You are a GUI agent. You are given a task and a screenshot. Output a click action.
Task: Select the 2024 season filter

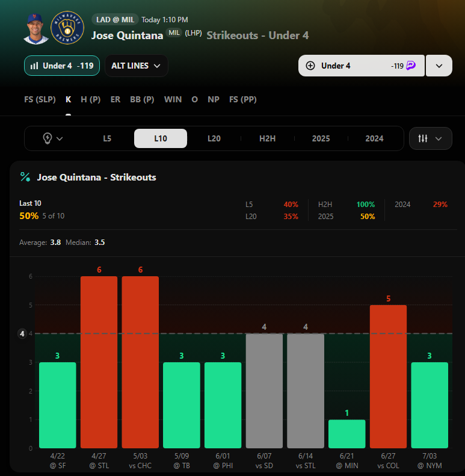(x=374, y=138)
